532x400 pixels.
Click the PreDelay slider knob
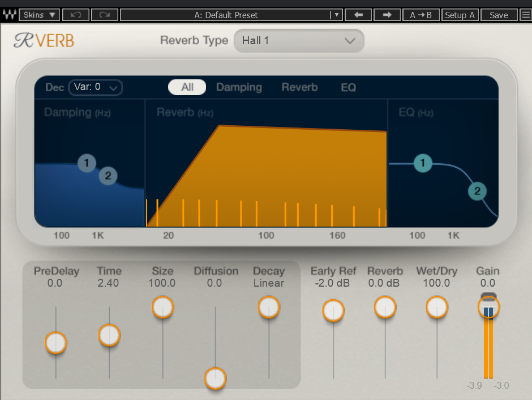tap(55, 343)
